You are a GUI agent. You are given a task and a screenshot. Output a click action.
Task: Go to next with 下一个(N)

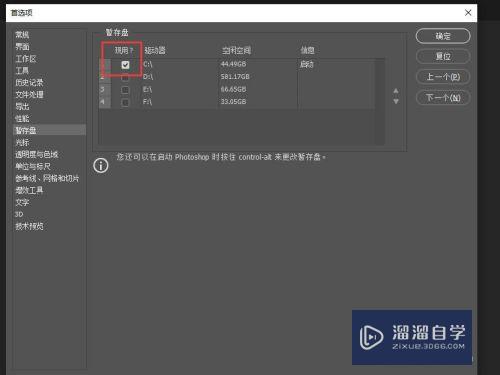pos(443,98)
